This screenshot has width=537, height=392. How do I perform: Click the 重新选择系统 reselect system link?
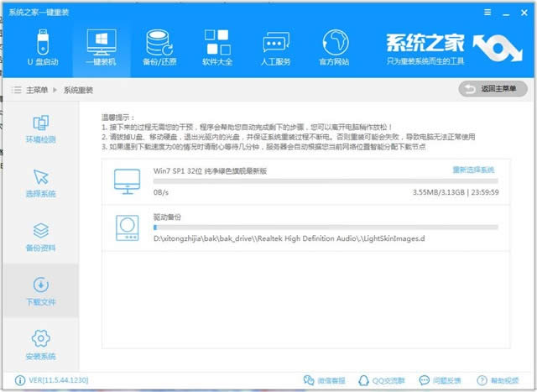click(x=474, y=170)
